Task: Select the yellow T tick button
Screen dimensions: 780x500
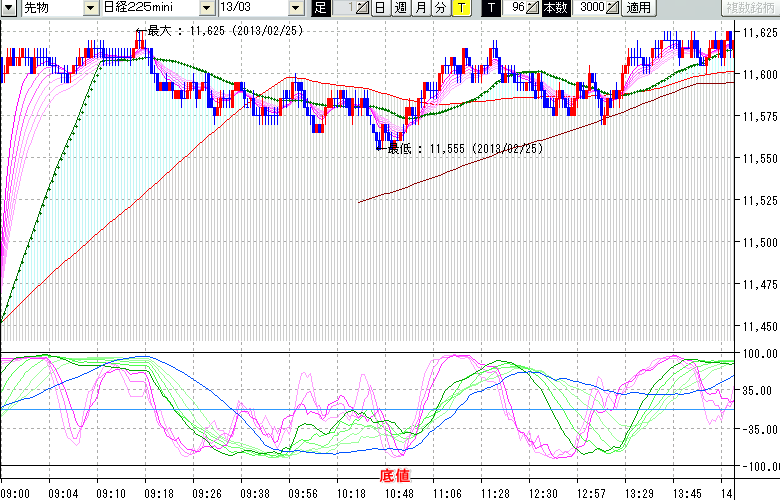Action: [x=460, y=8]
